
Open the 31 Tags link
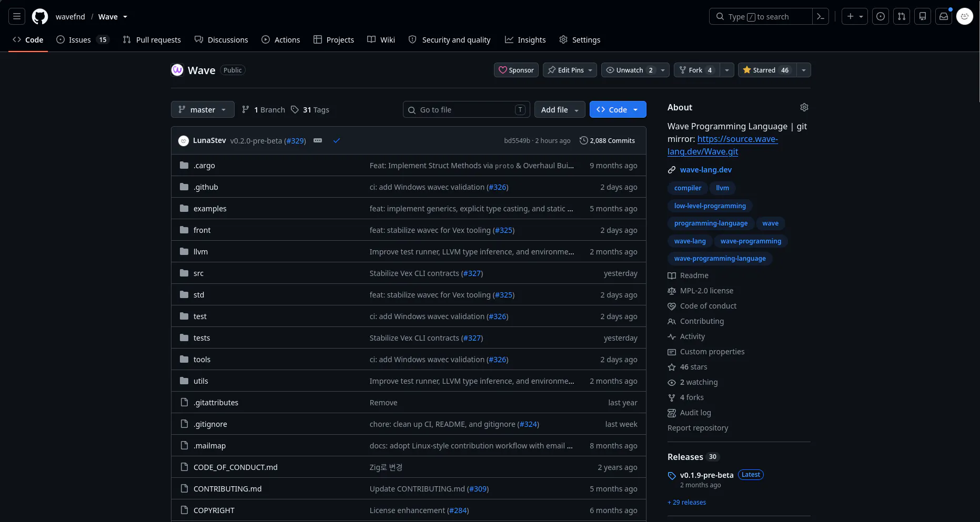coord(310,110)
